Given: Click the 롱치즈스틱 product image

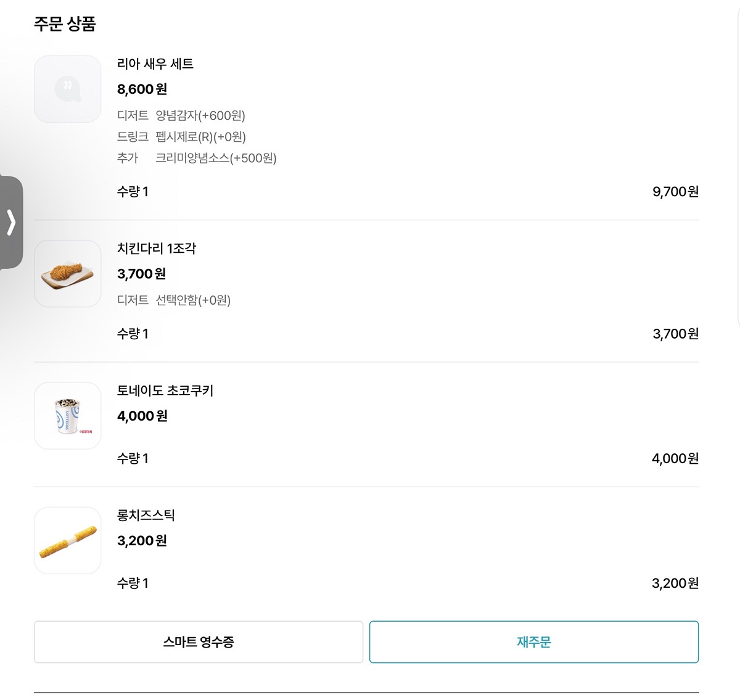Looking at the screenshot, I should [68, 540].
